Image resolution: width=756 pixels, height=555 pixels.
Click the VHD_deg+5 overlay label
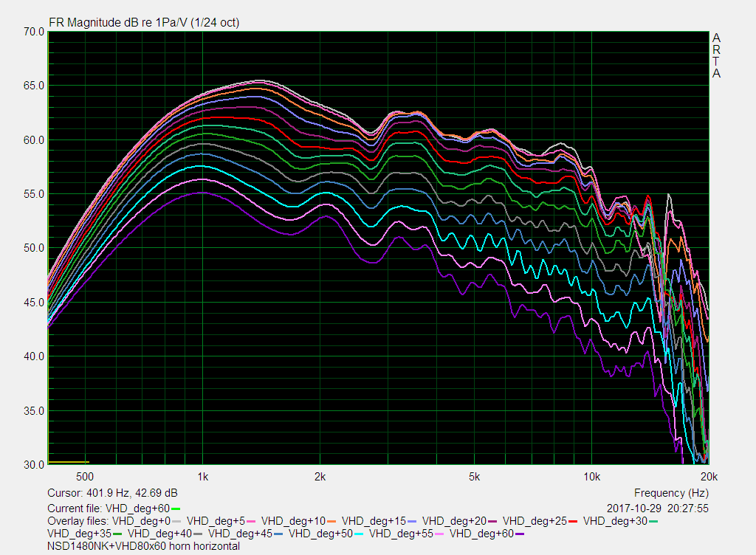click(216, 521)
